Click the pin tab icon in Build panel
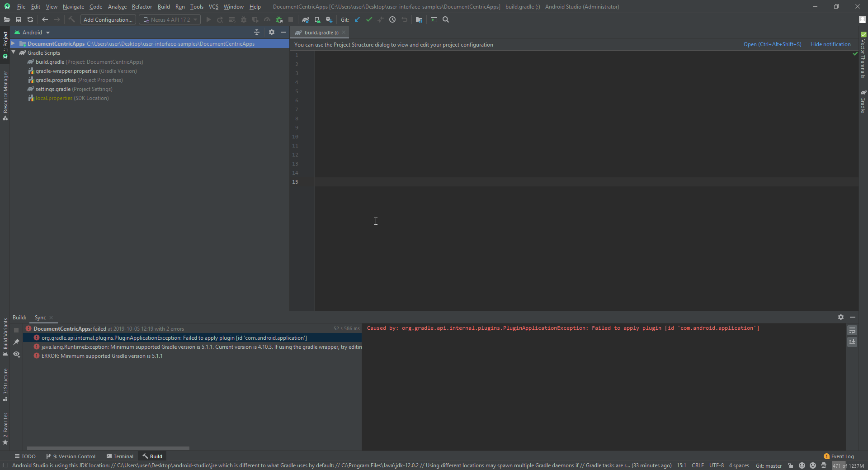Image resolution: width=868 pixels, height=470 pixels. (x=16, y=342)
